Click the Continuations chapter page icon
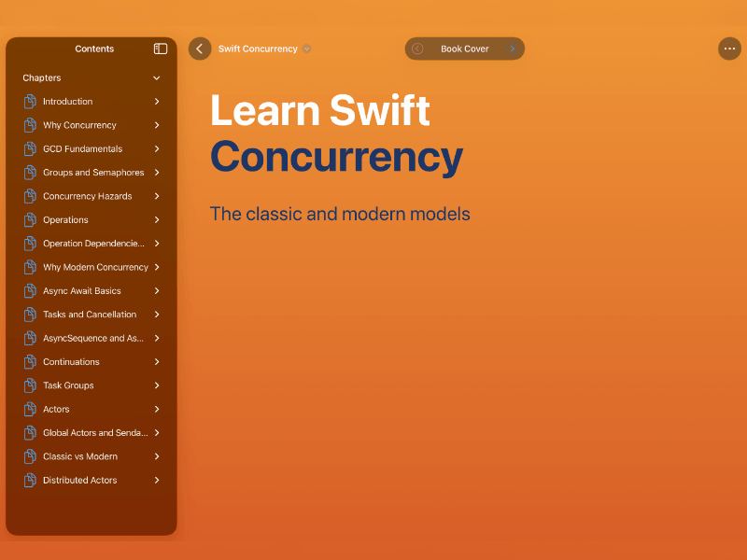 tap(30, 362)
